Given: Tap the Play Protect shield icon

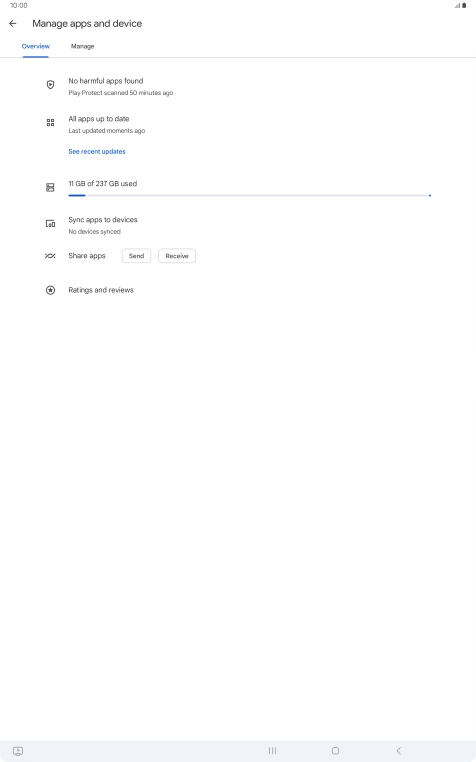Looking at the screenshot, I should [50, 85].
